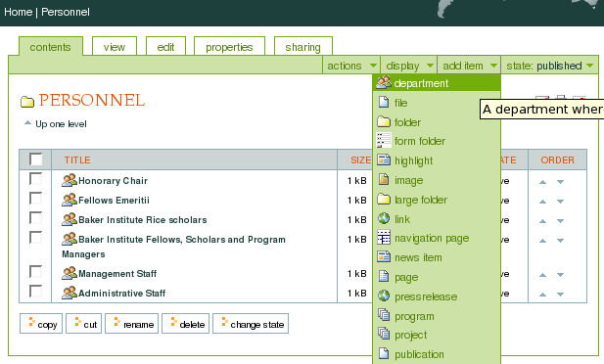Tick the Honorary Chair checkbox
604x364 pixels.
pos(35,179)
